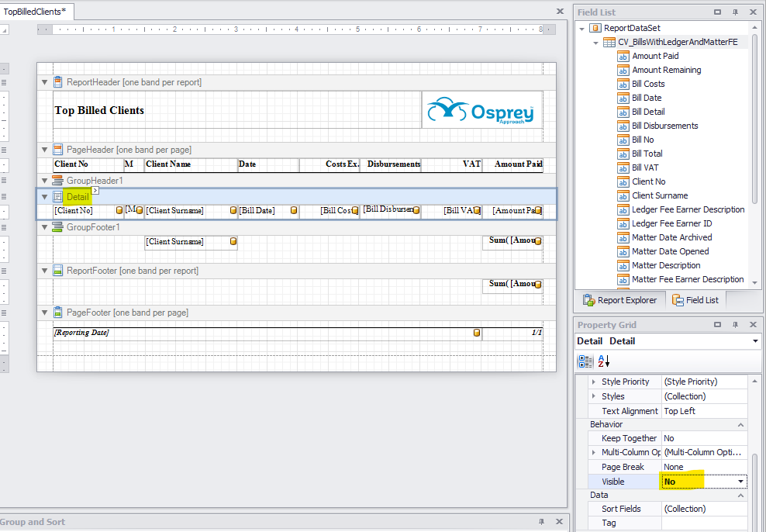Click the ReportFooter band icon

pos(57,271)
